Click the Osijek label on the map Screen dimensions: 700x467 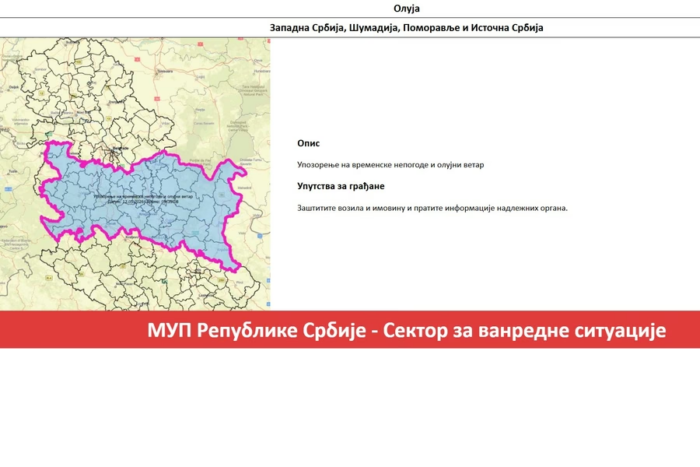click(x=13, y=87)
